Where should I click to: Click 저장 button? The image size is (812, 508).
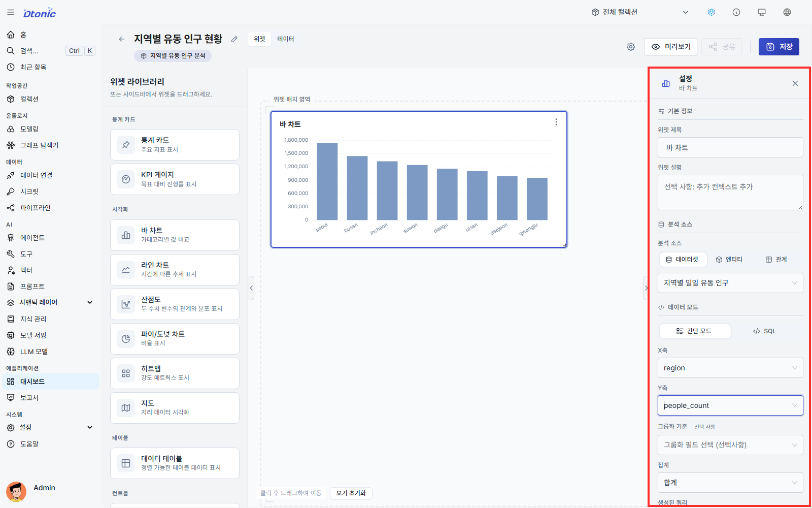tap(779, 47)
